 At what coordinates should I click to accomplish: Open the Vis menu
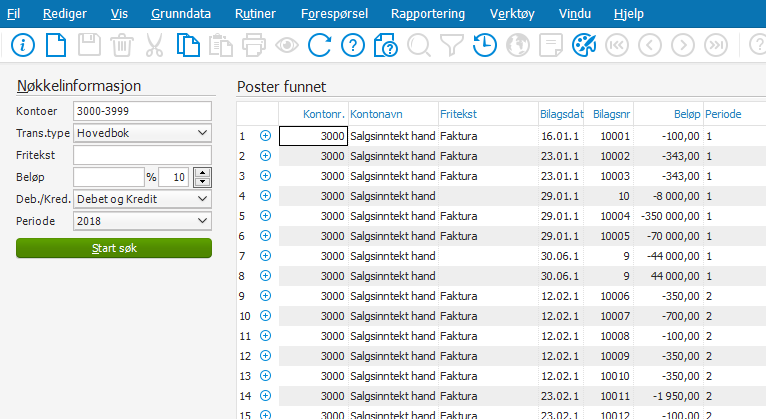point(119,14)
